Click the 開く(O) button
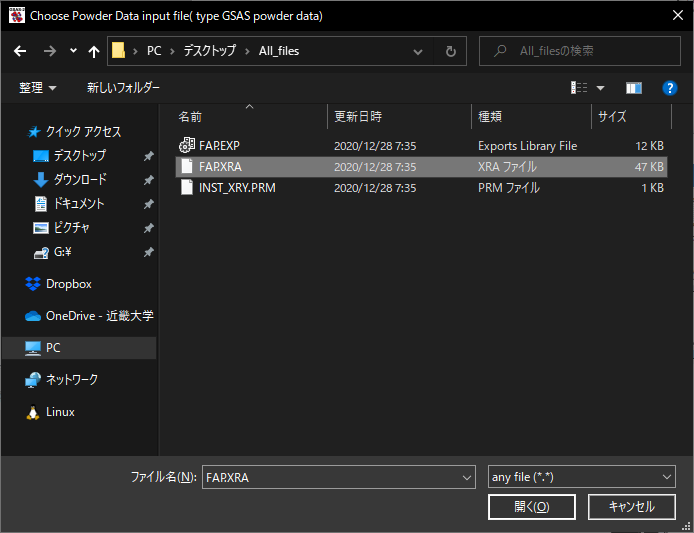This screenshot has width=694, height=533. click(531, 507)
